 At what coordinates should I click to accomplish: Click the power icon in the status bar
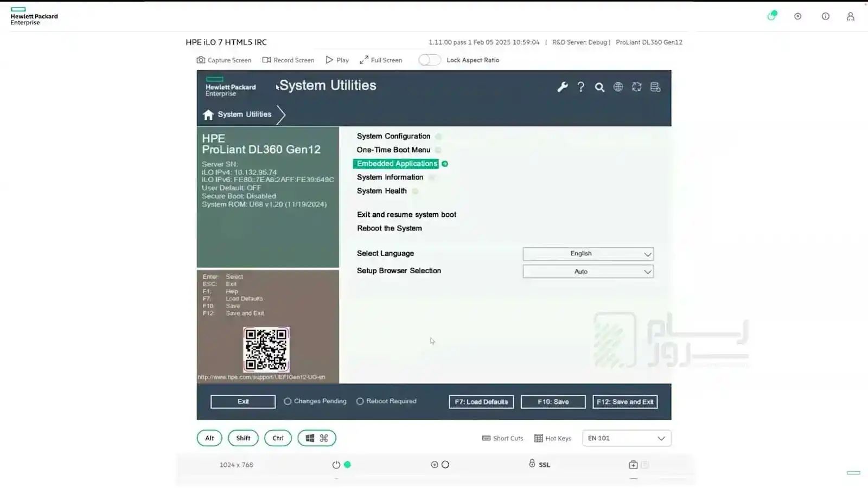[x=336, y=465]
